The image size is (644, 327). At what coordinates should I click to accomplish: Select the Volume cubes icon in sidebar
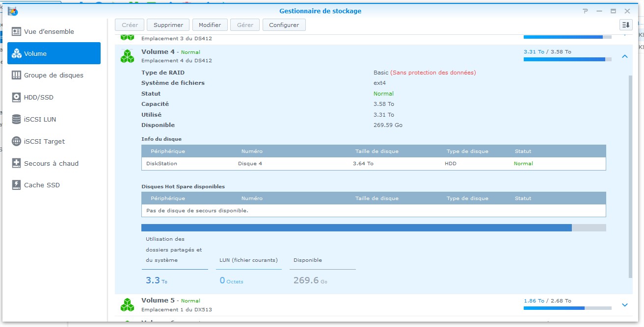tap(16, 53)
